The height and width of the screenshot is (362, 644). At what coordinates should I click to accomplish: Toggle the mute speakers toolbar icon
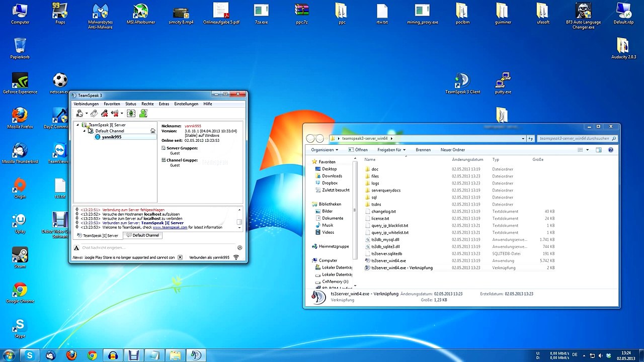pos(115,114)
